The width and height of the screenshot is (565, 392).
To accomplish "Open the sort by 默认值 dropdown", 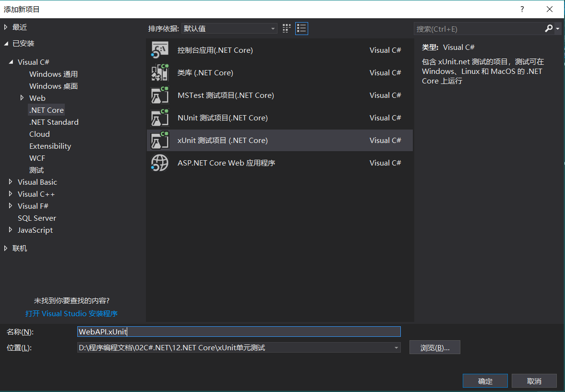I will [x=229, y=28].
